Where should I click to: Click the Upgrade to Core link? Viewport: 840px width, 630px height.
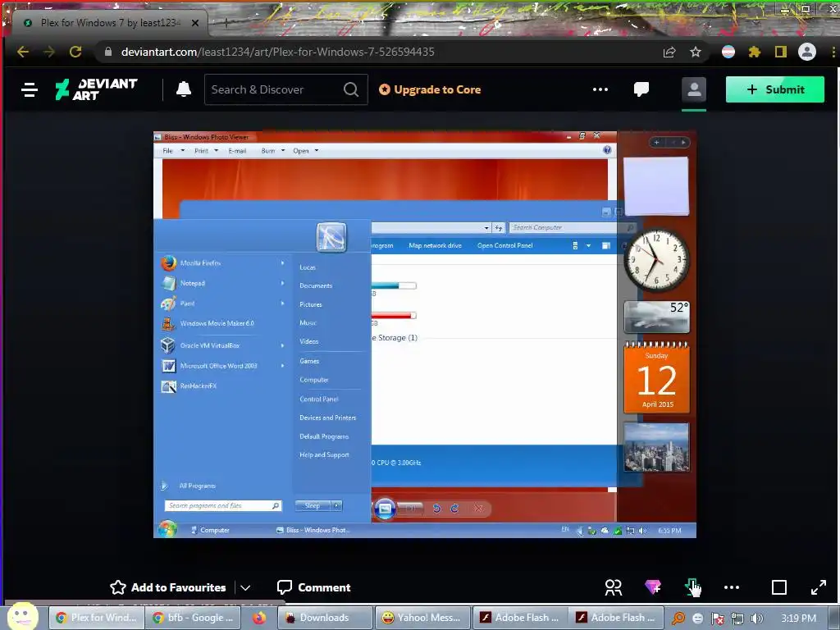(x=430, y=89)
